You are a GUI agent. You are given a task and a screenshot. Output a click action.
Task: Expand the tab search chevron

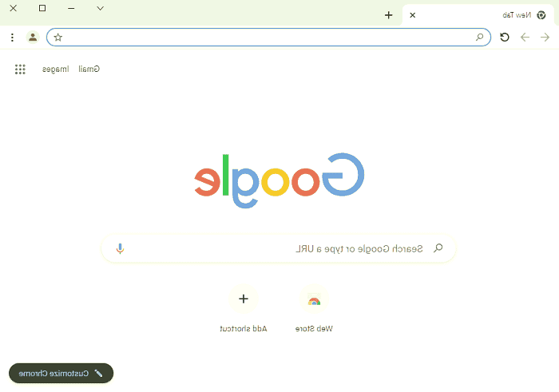click(100, 8)
